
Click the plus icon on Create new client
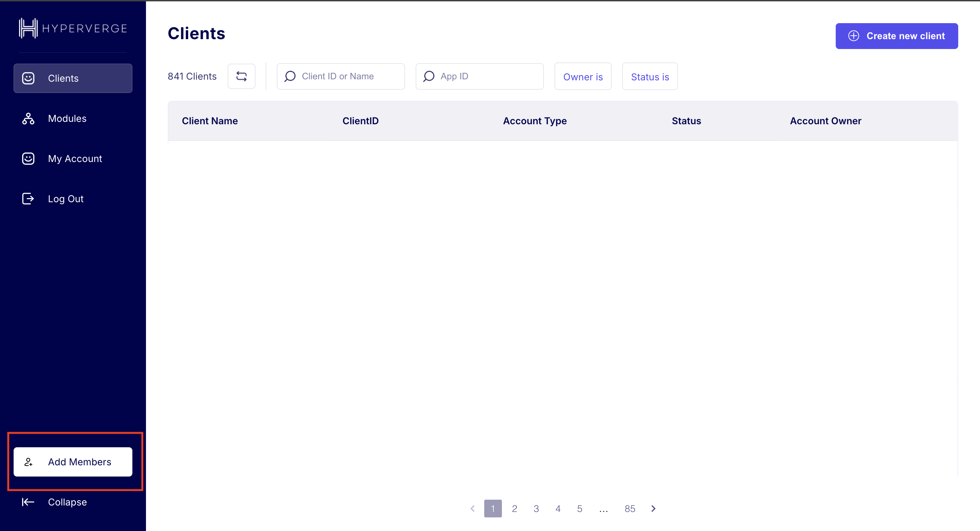click(x=854, y=36)
